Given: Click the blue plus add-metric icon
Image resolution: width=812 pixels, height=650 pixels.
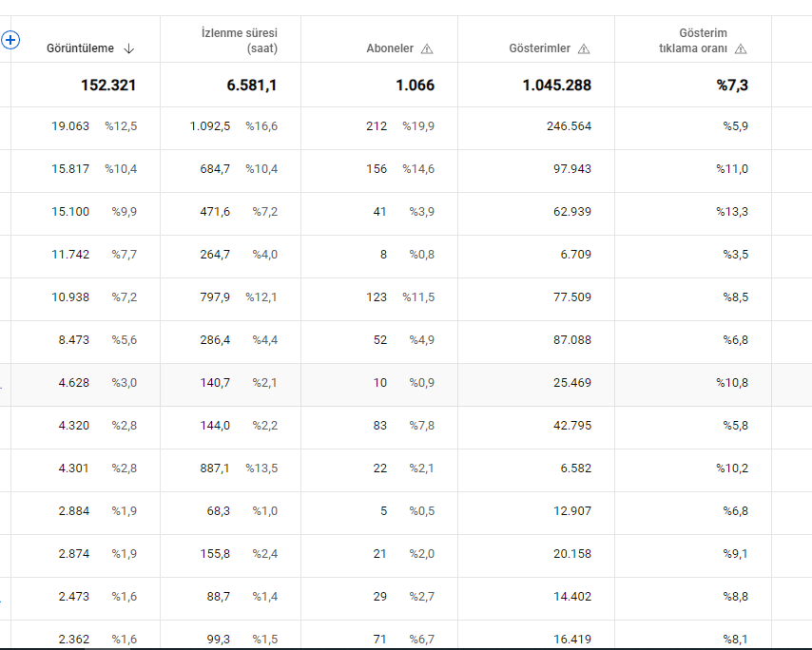Looking at the screenshot, I should pos(10,40).
